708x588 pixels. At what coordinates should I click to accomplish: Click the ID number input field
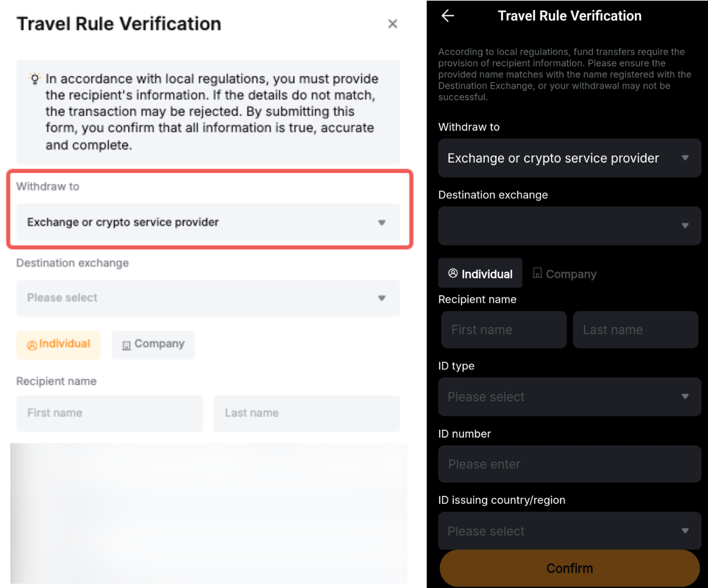pos(569,464)
